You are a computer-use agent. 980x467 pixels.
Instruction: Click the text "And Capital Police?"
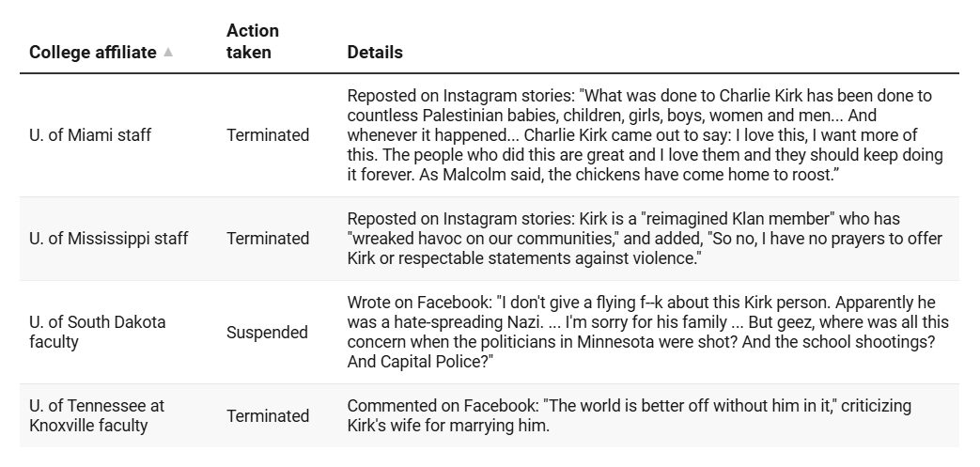pyautogui.click(x=421, y=362)
